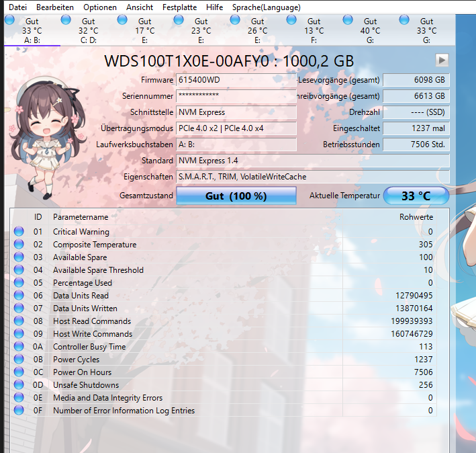Open the Festplatte menu

179,7
